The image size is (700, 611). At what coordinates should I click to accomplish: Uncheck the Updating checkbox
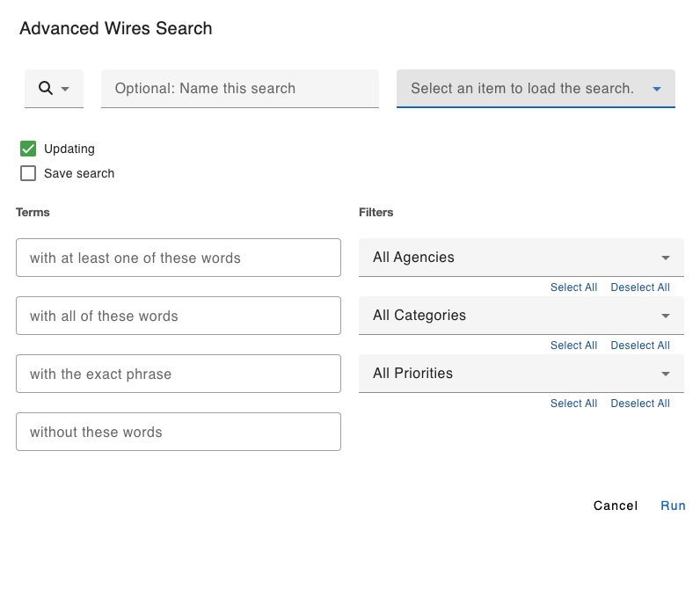coord(28,149)
